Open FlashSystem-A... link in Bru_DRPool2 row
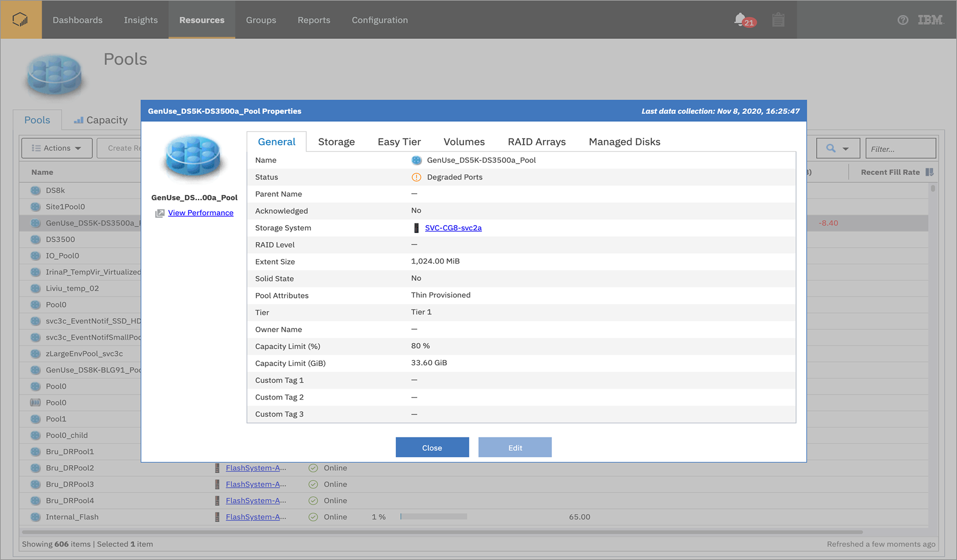The height and width of the screenshot is (560, 957). (x=256, y=468)
